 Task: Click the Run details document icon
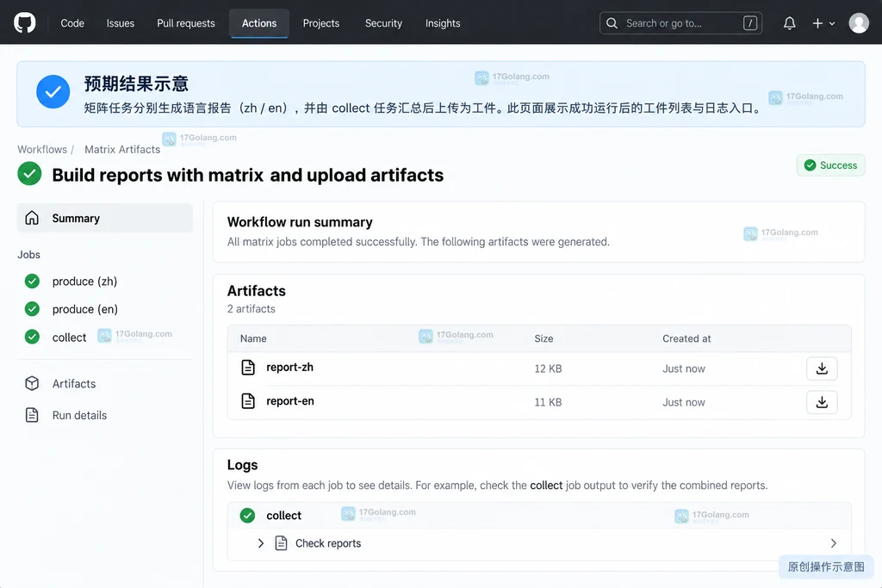[x=32, y=416]
